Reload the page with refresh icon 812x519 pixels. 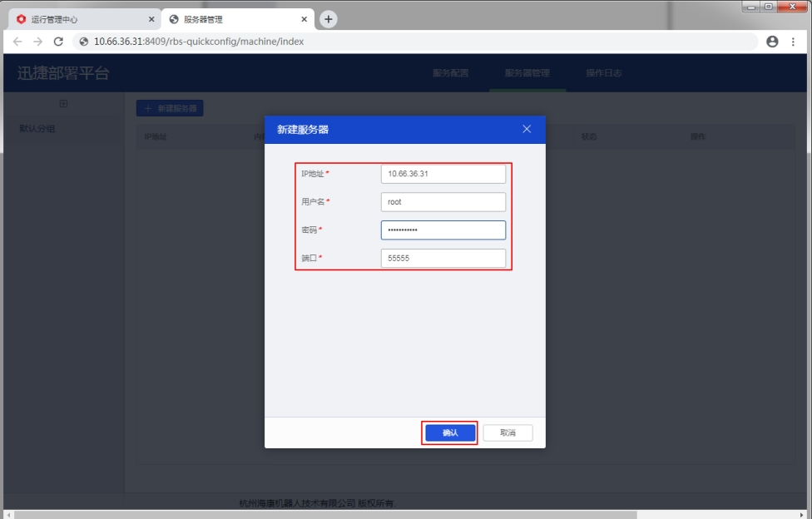(x=58, y=42)
